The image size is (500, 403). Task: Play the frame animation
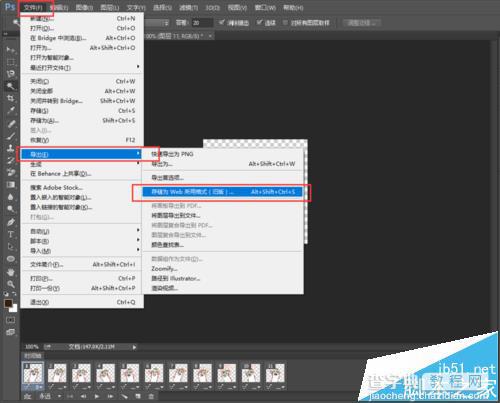click(x=97, y=396)
